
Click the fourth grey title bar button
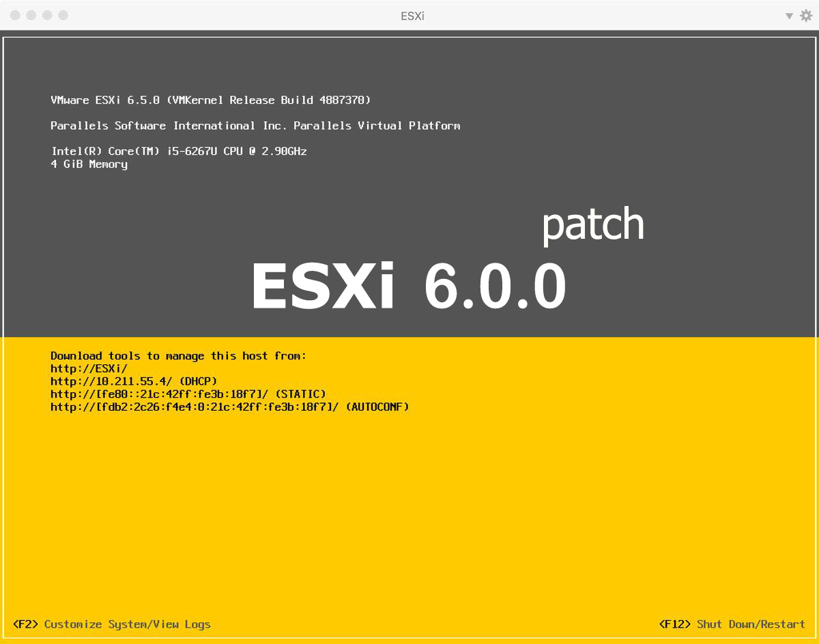63,15
